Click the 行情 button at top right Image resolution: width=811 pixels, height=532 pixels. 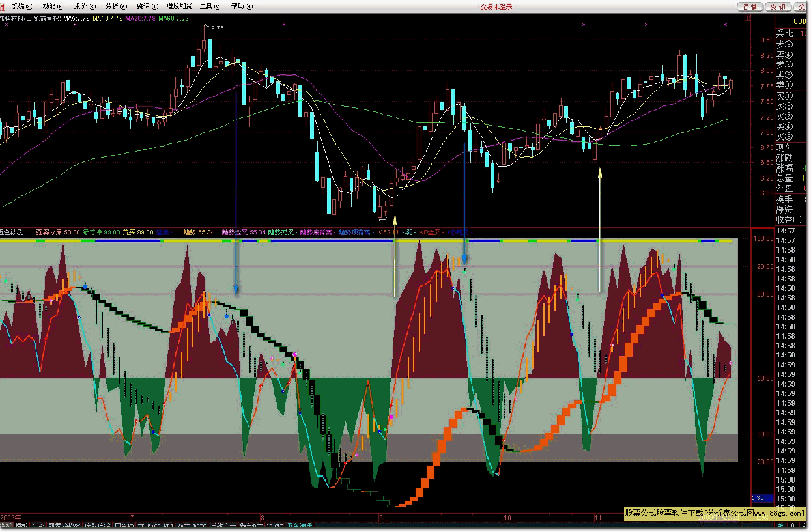tap(750, 7)
